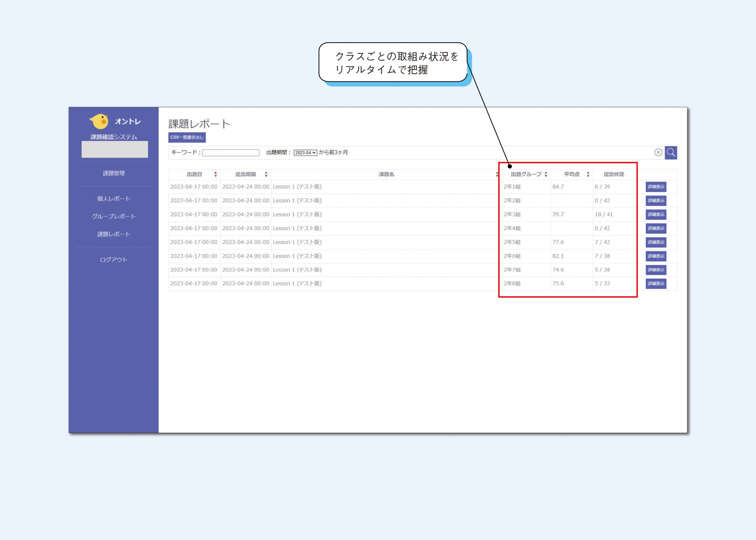Click the 75.6 average score cell
This screenshot has height=540, width=756.
(571, 284)
